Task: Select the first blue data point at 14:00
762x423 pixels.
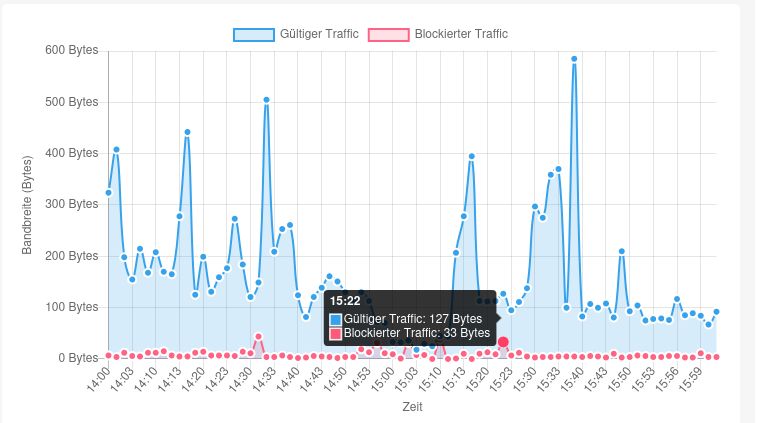Action: click(108, 192)
